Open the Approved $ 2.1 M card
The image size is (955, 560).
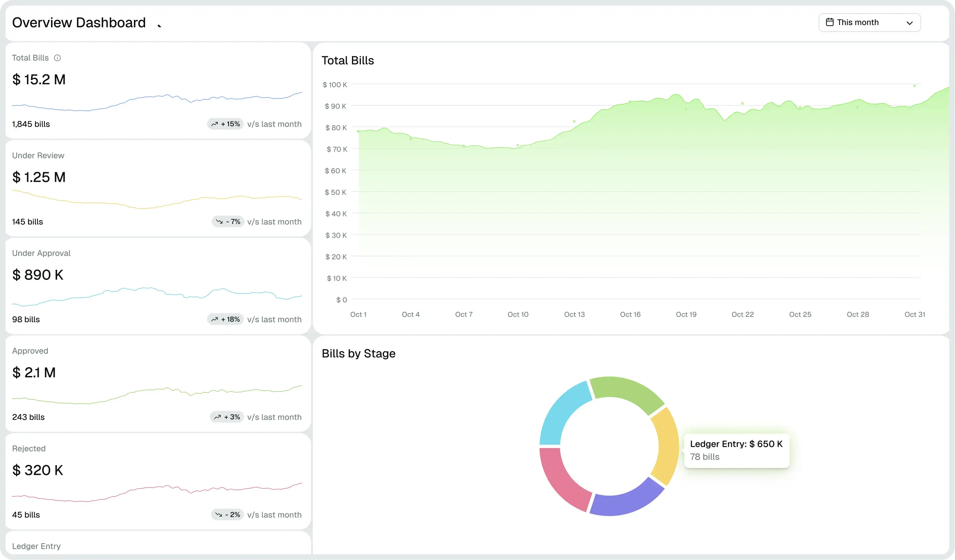coord(158,384)
